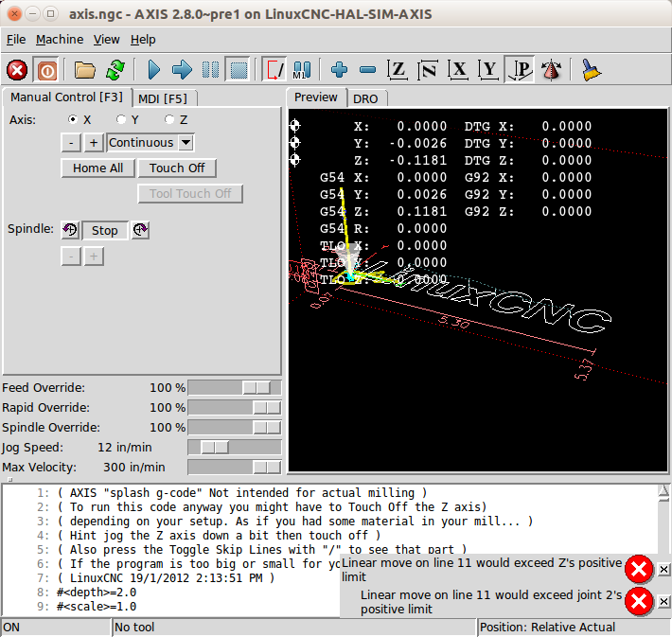The width and height of the screenshot is (672, 637).
Task: Adjust the Feed Override slider
Action: tap(235, 387)
